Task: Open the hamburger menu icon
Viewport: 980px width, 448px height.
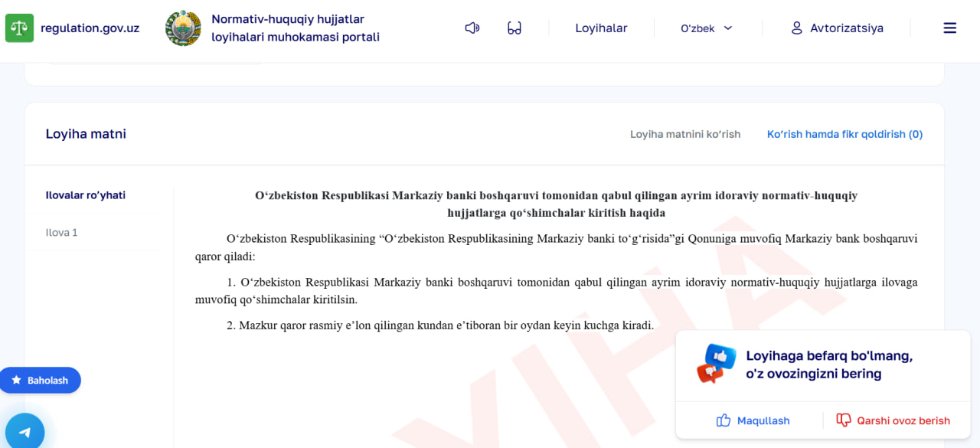Action: click(950, 28)
